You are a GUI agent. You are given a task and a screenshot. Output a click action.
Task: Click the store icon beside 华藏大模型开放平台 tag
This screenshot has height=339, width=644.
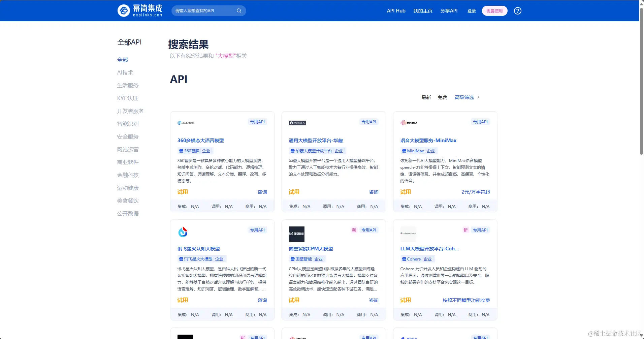[x=292, y=151]
